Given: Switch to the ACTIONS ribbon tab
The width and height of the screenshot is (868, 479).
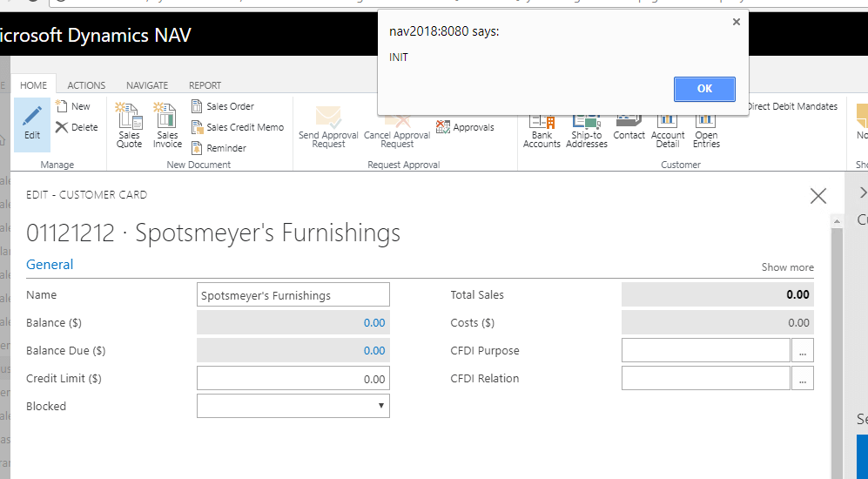Looking at the screenshot, I should coord(86,85).
